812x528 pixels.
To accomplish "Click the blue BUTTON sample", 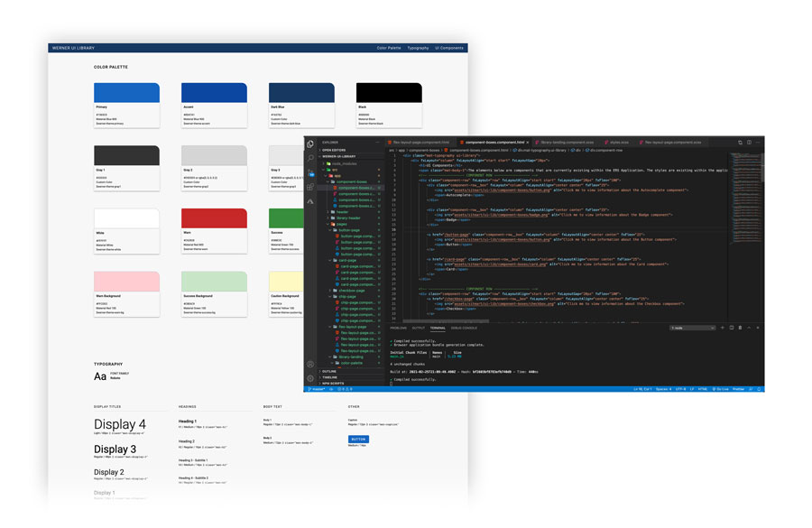I will [x=358, y=439].
